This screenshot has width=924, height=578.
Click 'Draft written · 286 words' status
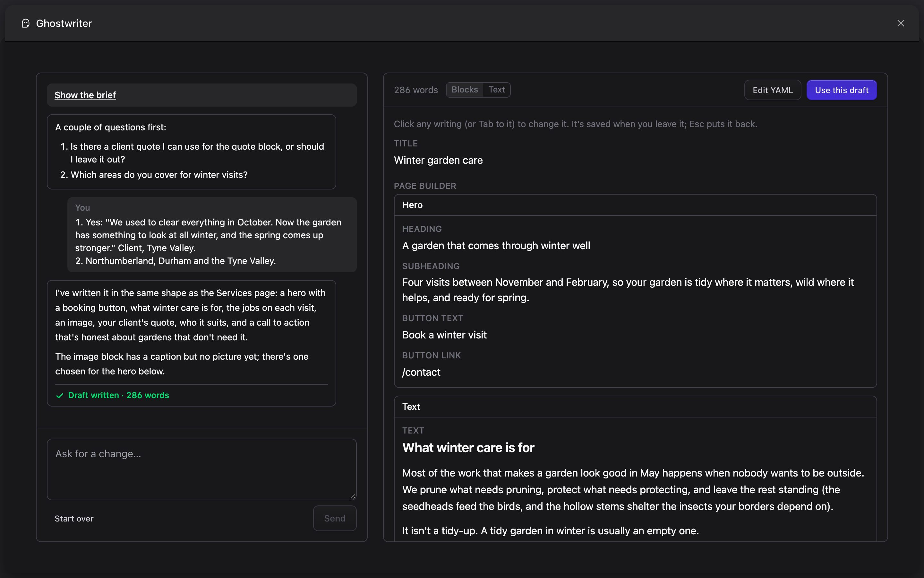[118, 395]
